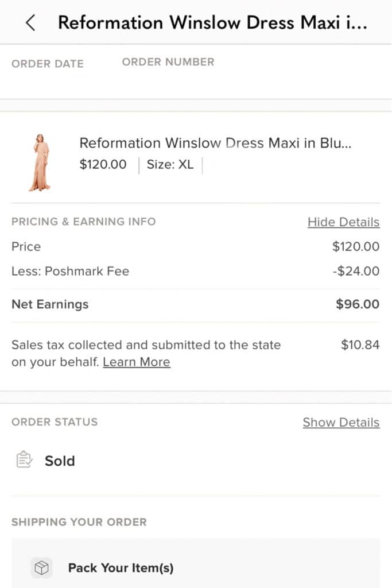This screenshot has width=392, height=588.
Task: Click the Sold clipboard status icon
Action: pyautogui.click(x=24, y=459)
